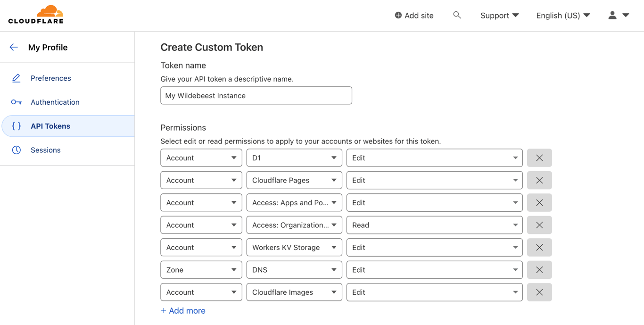Click the search magnifier icon

457,15
